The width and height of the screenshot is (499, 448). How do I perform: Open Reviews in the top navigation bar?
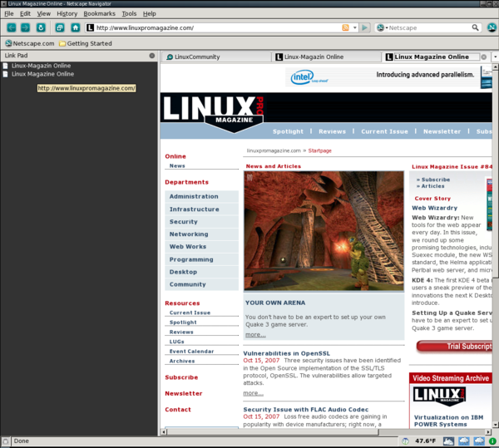pos(332,131)
